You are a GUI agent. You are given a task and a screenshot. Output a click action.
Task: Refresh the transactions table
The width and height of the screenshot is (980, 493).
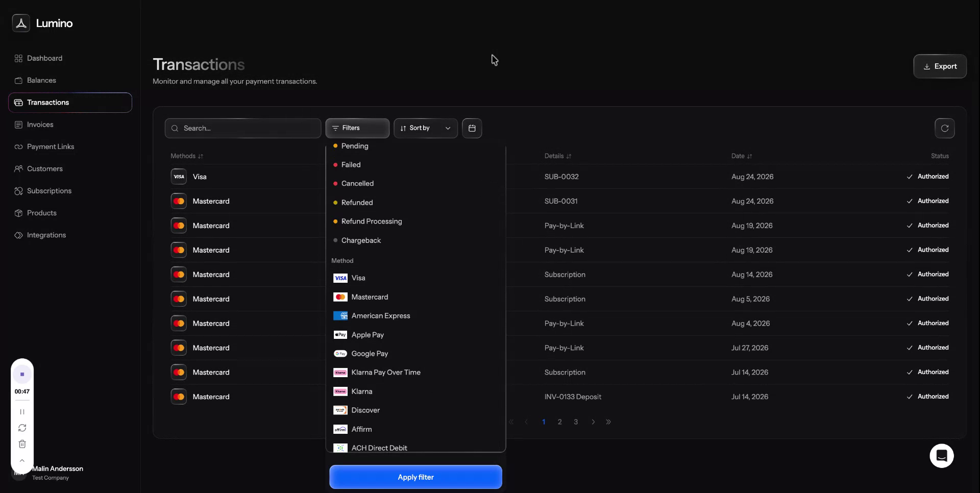tap(944, 128)
